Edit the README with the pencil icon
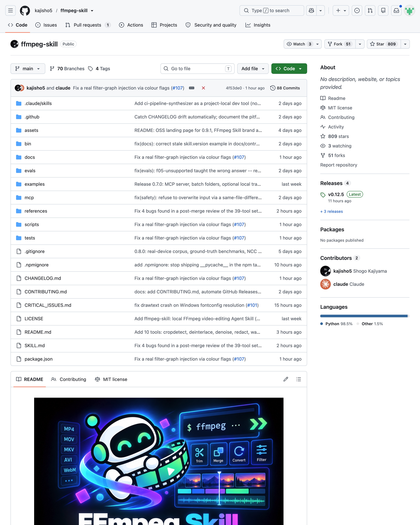This screenshot has width=420, height=525. pyautogui.click(x=286, y=379)
